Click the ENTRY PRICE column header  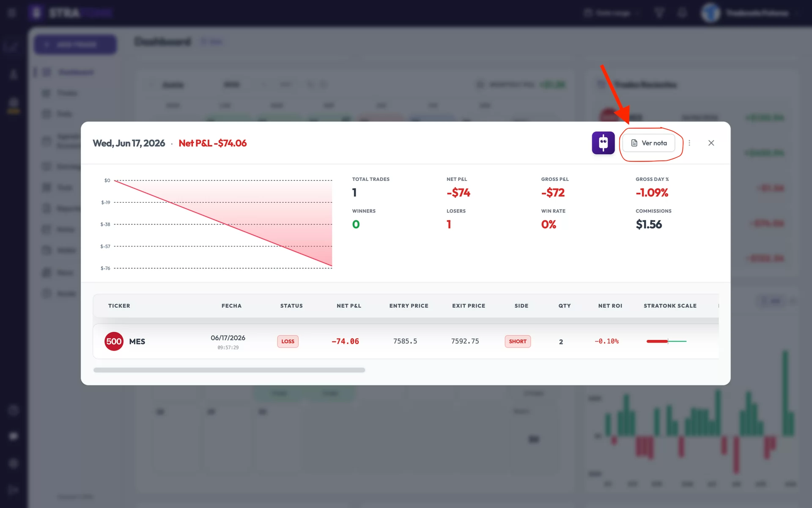[x=409, y=306]
